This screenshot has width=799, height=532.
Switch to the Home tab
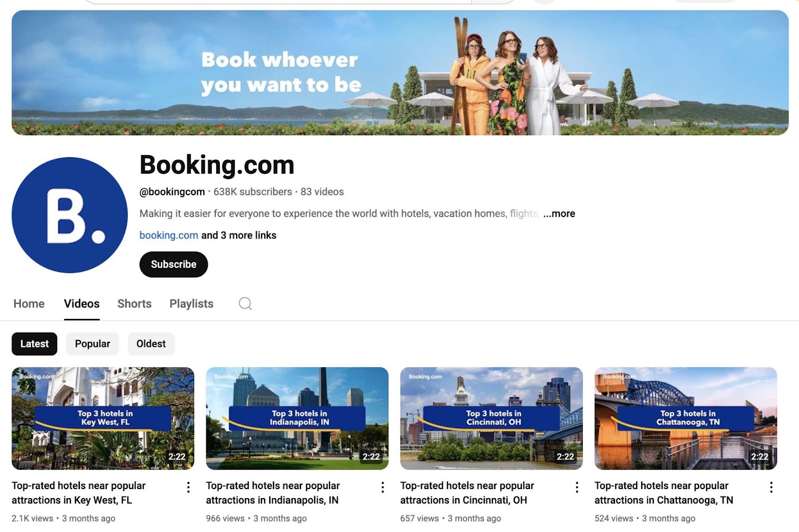[29, 303]
